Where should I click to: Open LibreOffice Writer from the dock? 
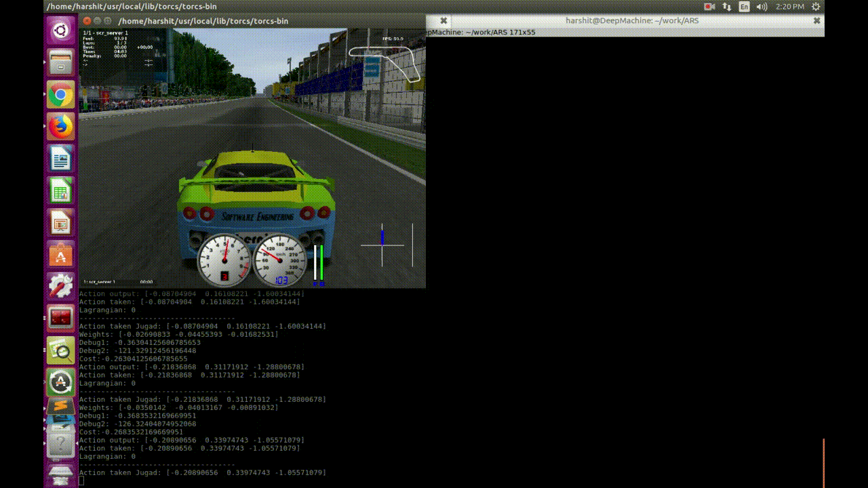[60, 159]
